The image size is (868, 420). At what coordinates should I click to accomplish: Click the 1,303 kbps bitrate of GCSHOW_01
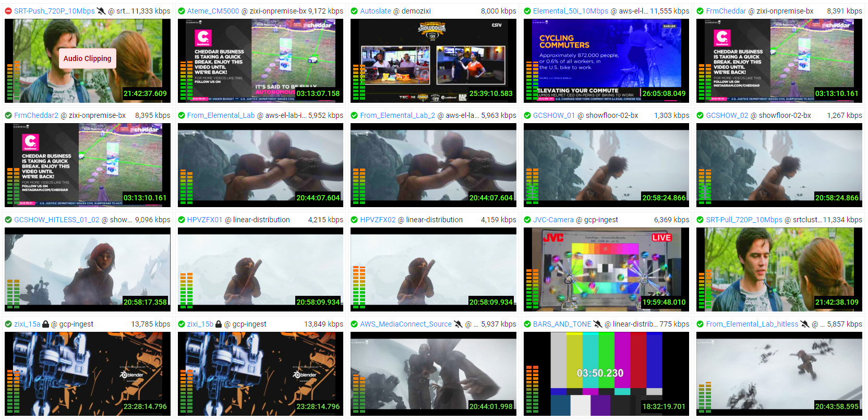[672, 115]
